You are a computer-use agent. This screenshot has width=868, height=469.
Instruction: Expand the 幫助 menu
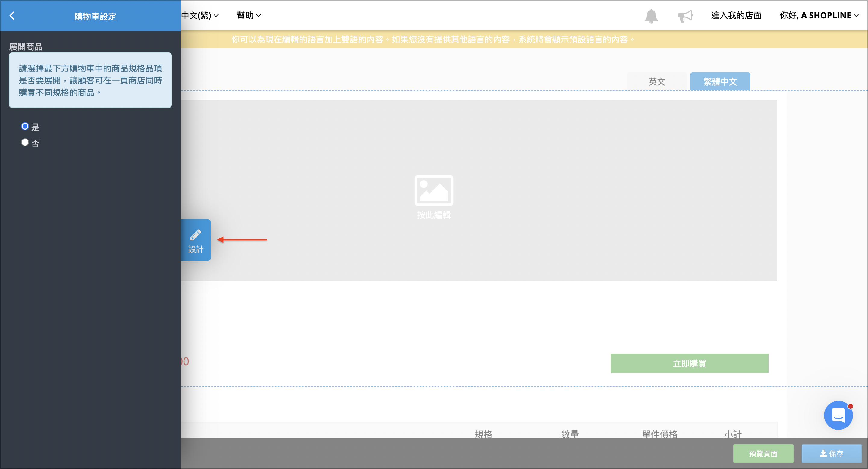tap(249, 15)
